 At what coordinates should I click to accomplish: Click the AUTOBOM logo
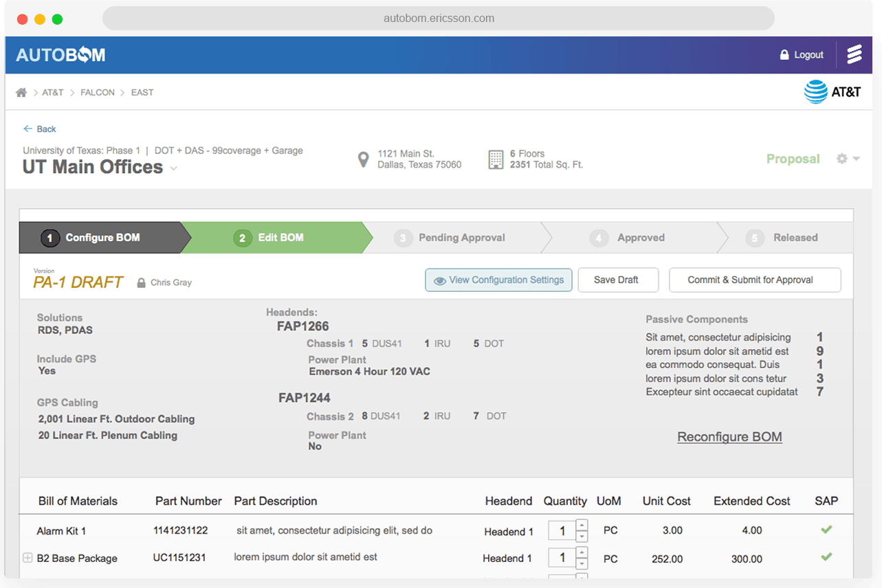60,55
